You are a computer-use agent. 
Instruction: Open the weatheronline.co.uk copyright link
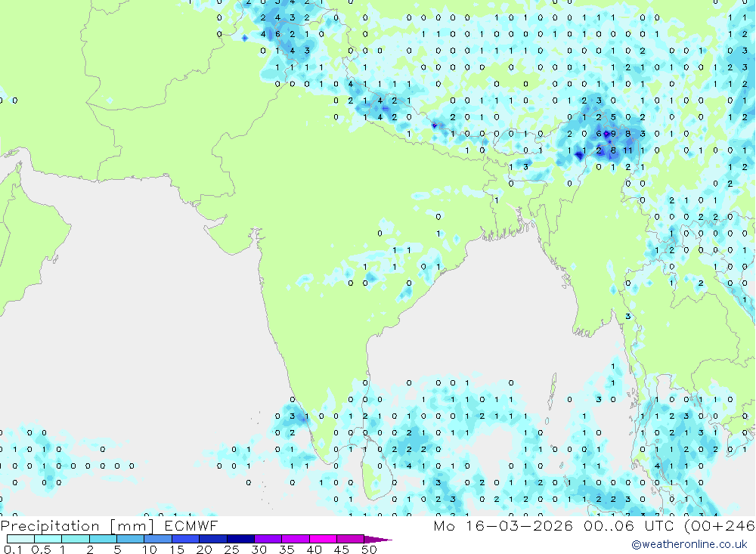click(x=689, y=544)
